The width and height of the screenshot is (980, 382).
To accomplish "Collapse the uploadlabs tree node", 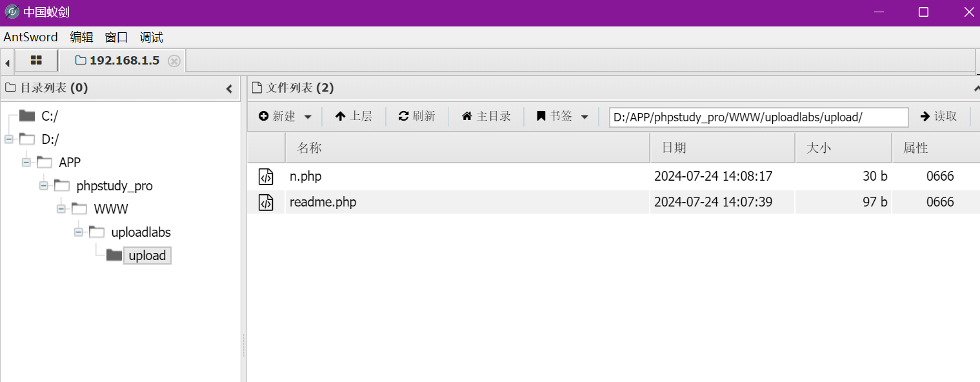I will tap(77, 232).
